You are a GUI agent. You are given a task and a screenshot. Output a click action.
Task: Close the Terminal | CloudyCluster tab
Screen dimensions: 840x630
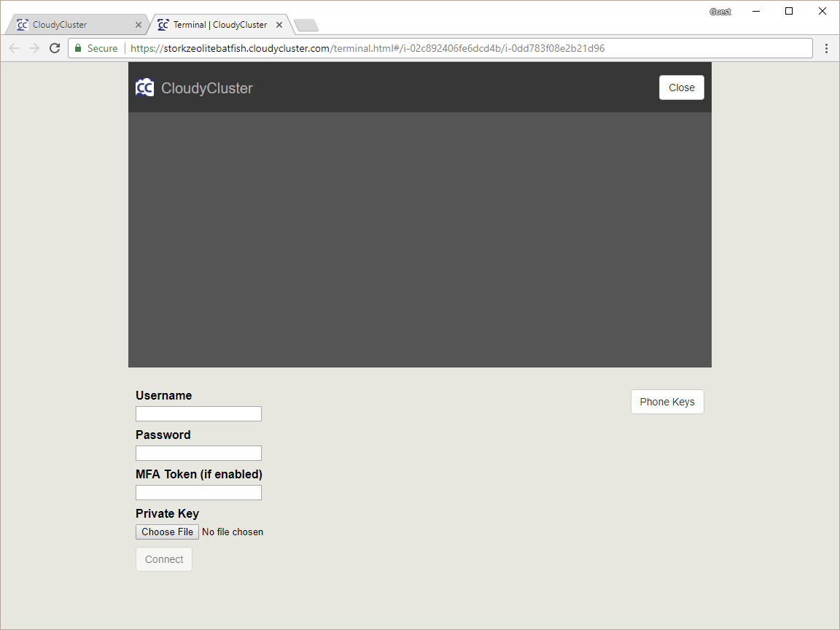point(279,25)
